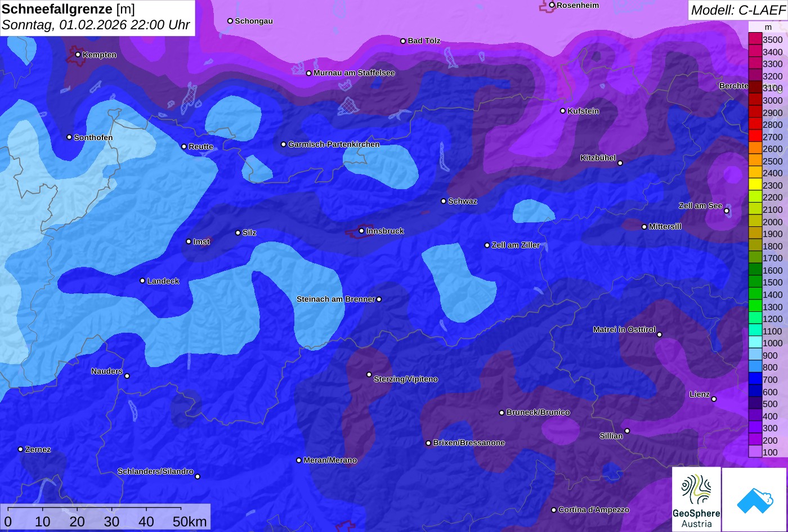Image resolution: width=788 pixels, height=532 pixels.
Task: Click the Lienz location marker
Action: click(x=714, y=399)
